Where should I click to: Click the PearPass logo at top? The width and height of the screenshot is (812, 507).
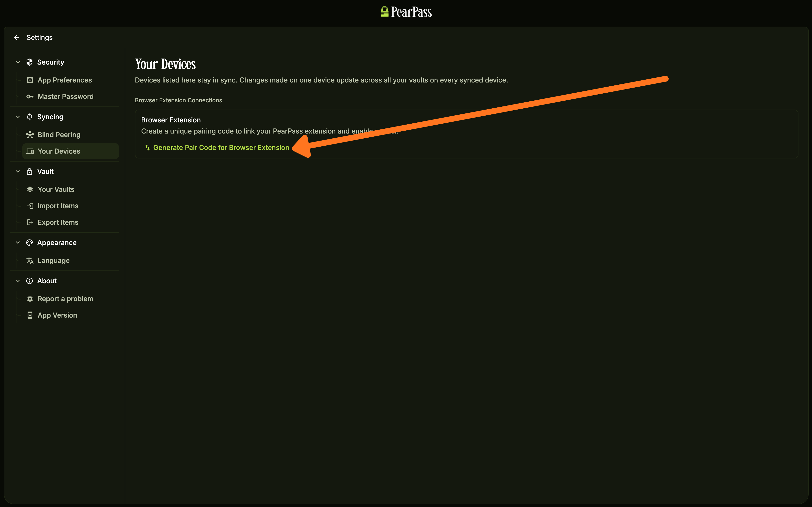point(406,12)
